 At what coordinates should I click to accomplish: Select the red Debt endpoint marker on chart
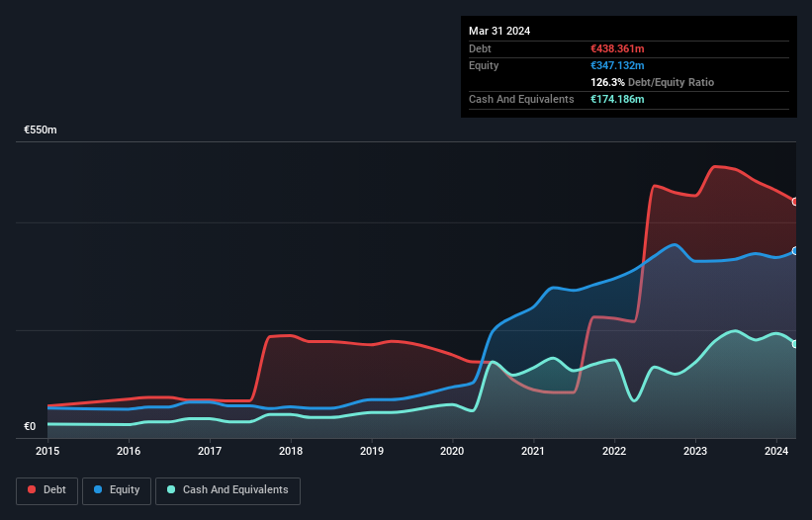(795, 202)
